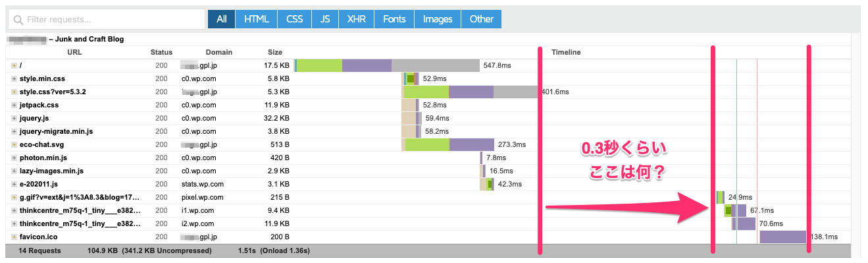Expand the e-202011.js request
Screen dimensions: 868x263
click(x=14, y=184)
